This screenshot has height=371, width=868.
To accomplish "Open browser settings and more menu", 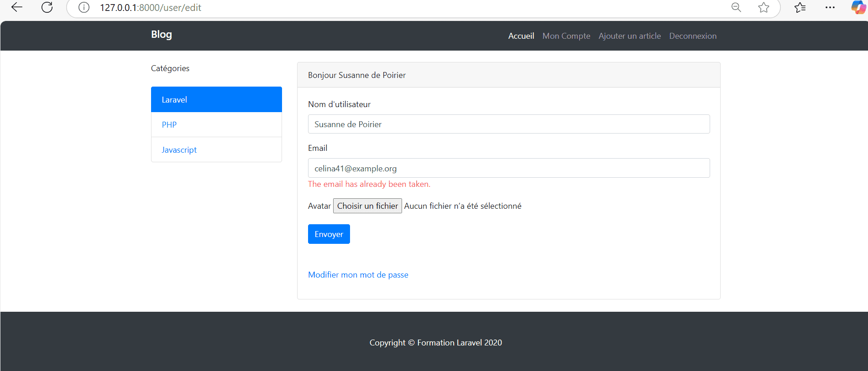I will [830, 7].
